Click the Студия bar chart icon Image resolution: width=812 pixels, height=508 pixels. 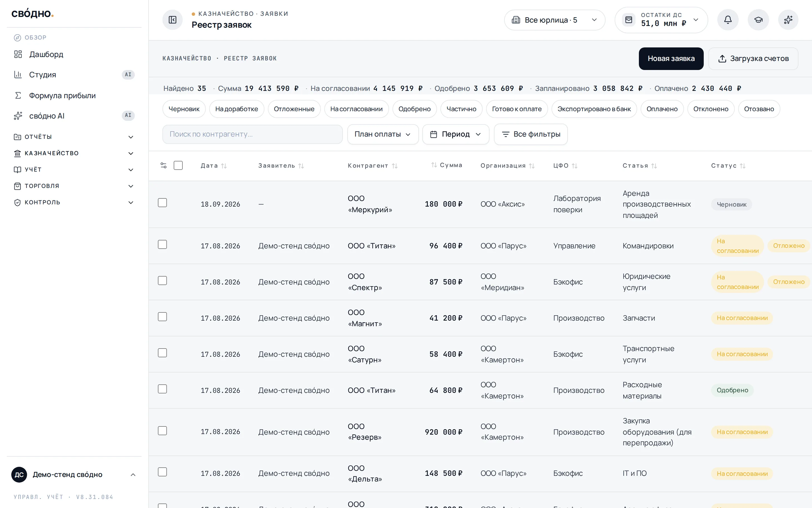coord(18,75)
